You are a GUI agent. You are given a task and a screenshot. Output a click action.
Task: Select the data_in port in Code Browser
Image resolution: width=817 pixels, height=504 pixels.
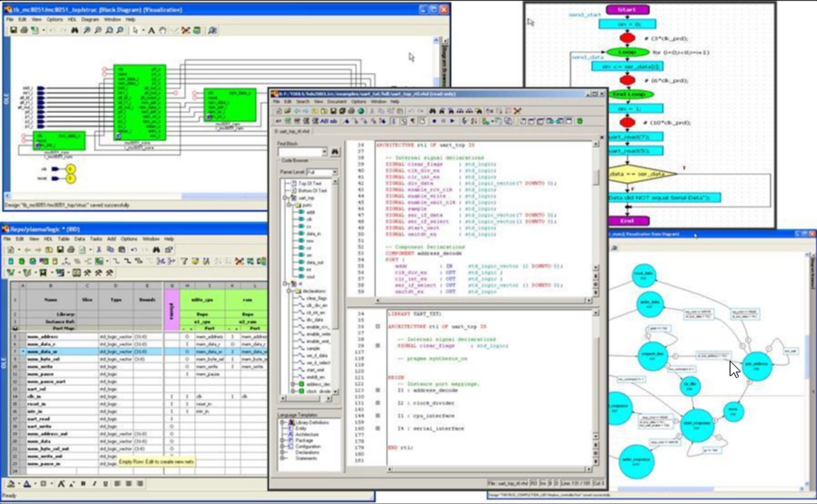313,234
